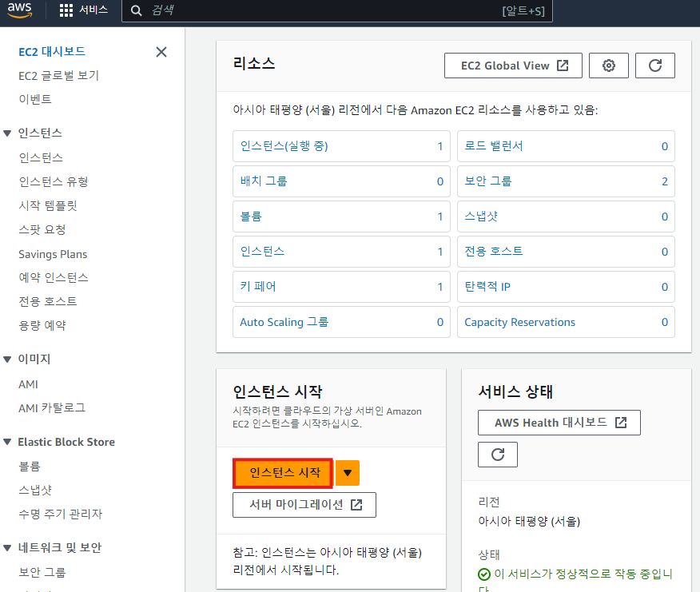Open AMI in sidebar
Image resolution: width=700 pixels, height=592 pixels.
pos(28,384)
